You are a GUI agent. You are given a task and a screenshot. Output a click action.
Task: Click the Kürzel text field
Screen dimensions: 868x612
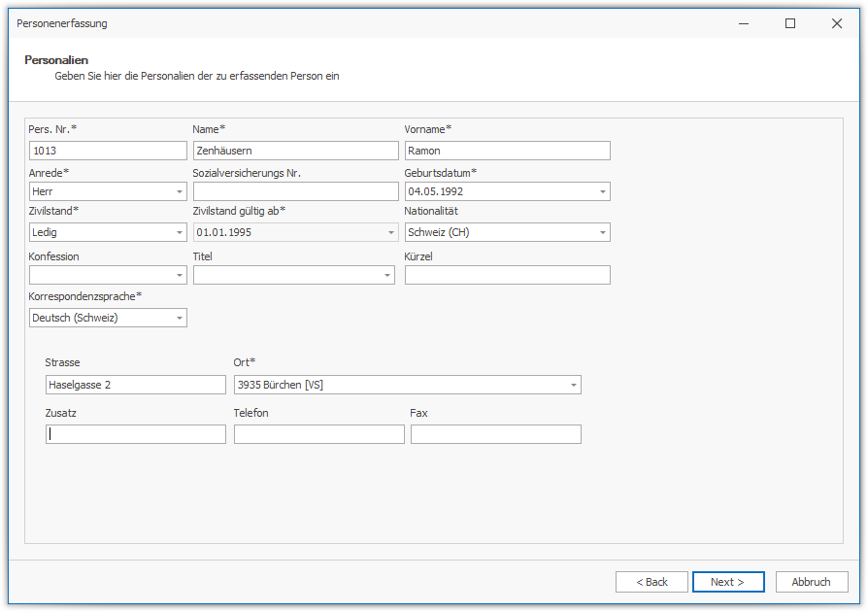click(x=507, y=276)
